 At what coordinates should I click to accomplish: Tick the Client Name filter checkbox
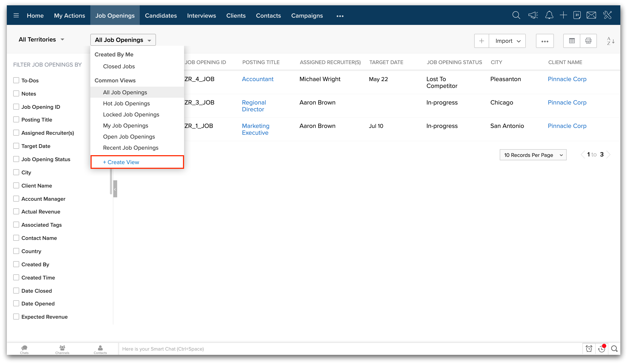(16, 186)
